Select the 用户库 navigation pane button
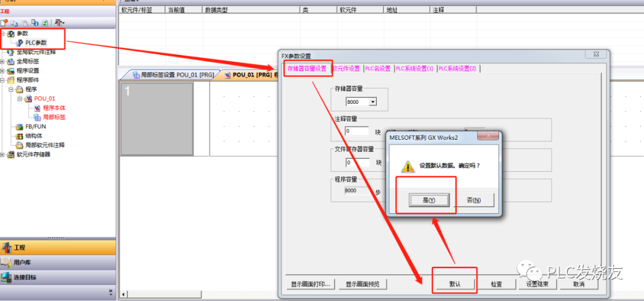 58,262
